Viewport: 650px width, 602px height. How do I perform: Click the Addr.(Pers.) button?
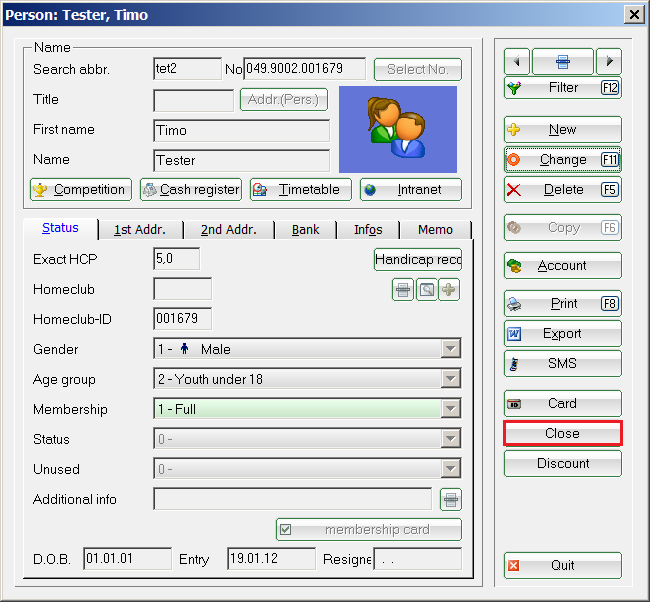284,100
